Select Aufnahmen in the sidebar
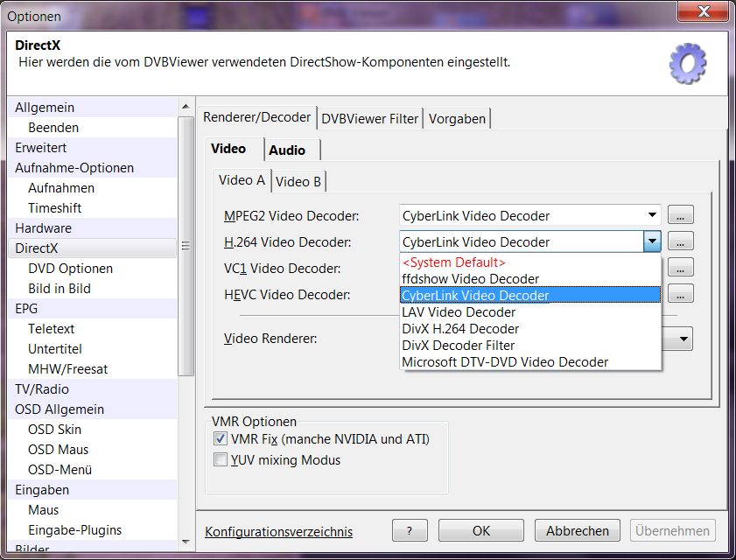The image size is (736, 560). (93, 188)
